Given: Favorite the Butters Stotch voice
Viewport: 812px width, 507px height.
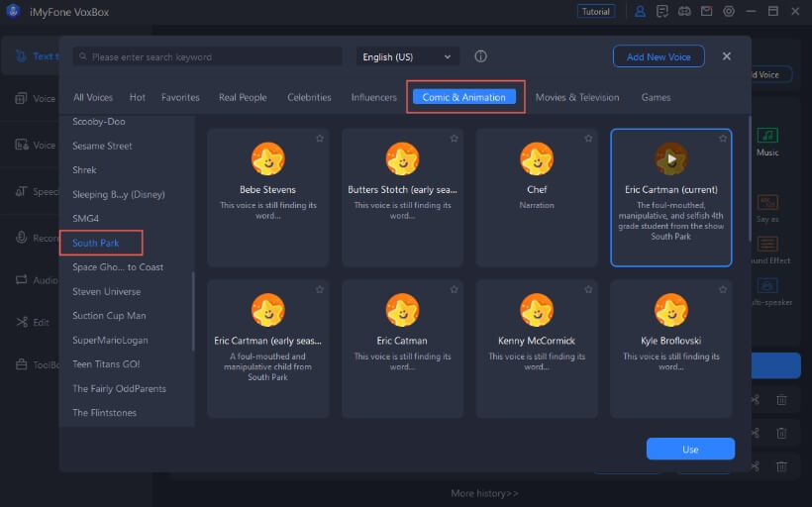Looking at the screenshot, I should point(455,139).
